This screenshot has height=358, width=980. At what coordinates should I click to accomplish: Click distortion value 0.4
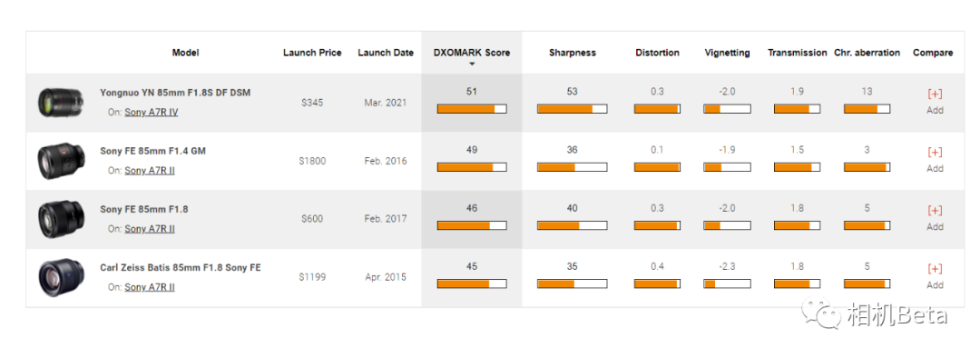pos(657,266)
